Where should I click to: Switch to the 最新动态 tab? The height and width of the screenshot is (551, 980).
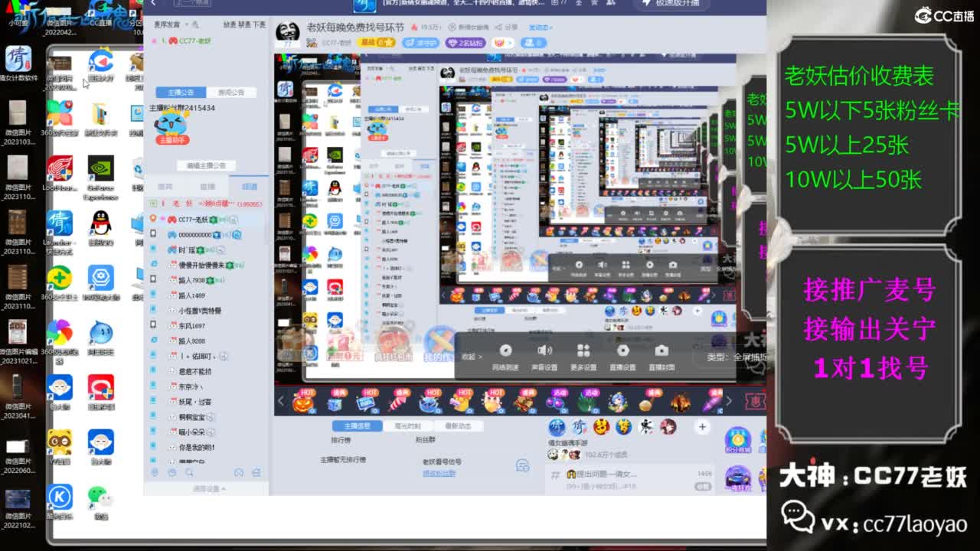[458, 426]
